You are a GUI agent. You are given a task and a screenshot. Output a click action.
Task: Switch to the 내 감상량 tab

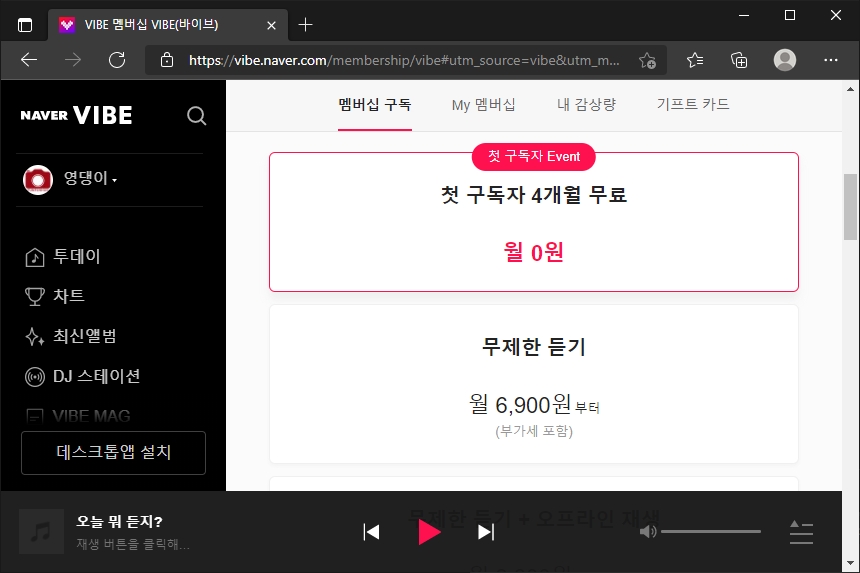tap(586, 105)
